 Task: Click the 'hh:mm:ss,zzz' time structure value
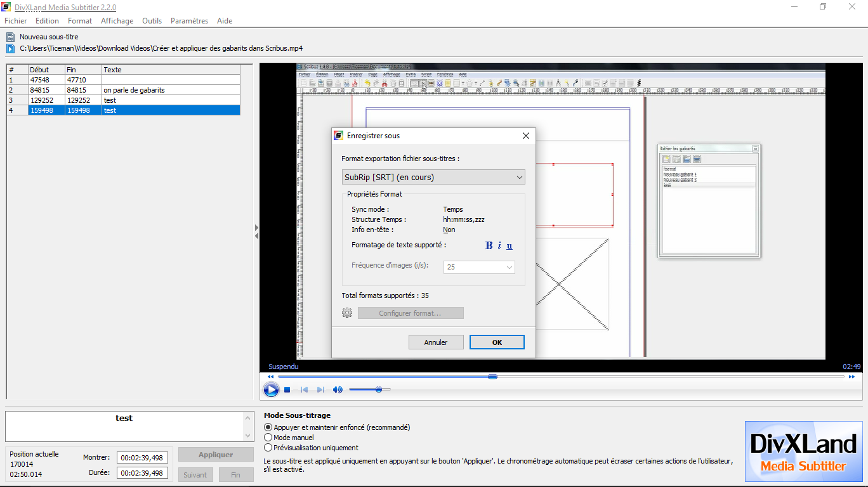464,219
